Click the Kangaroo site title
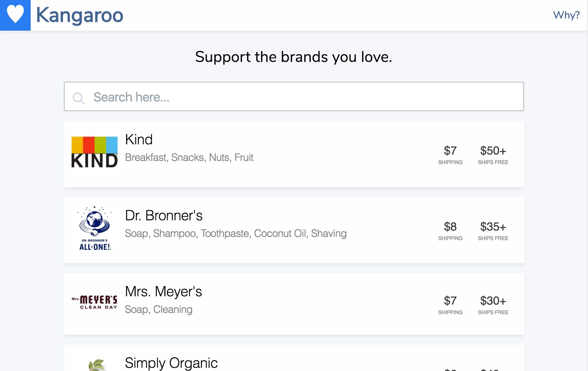The image size is (588, 371). [80, 15]
